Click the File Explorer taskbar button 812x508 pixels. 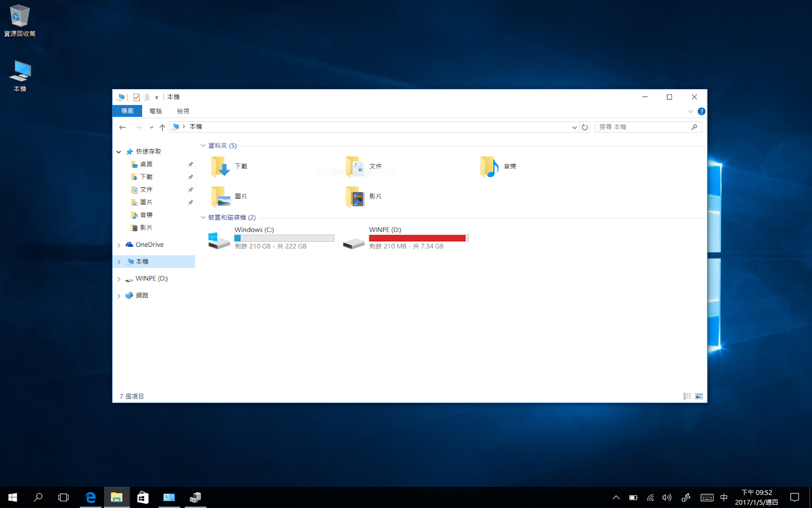coord(117,497)
